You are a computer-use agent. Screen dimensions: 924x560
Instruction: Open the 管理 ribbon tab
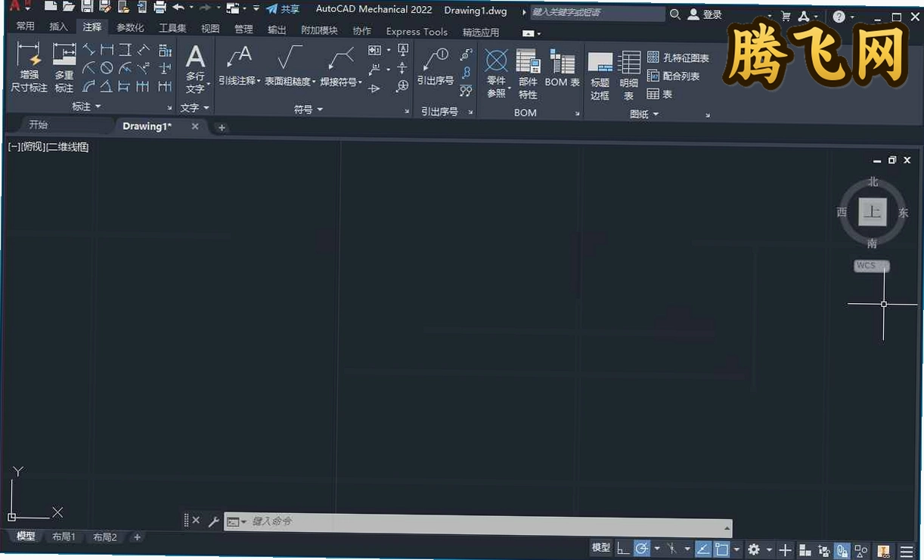coord(243,29)
